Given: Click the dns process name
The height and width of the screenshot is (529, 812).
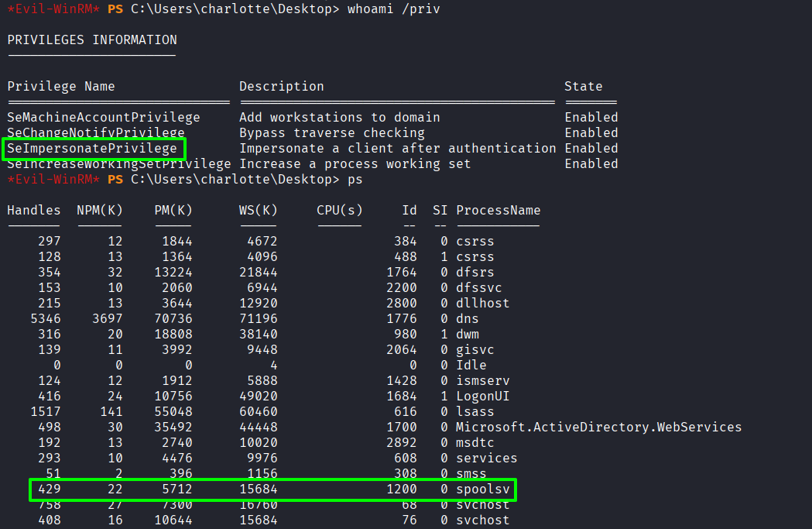Looking at the screenshot, I should (468, 318).
